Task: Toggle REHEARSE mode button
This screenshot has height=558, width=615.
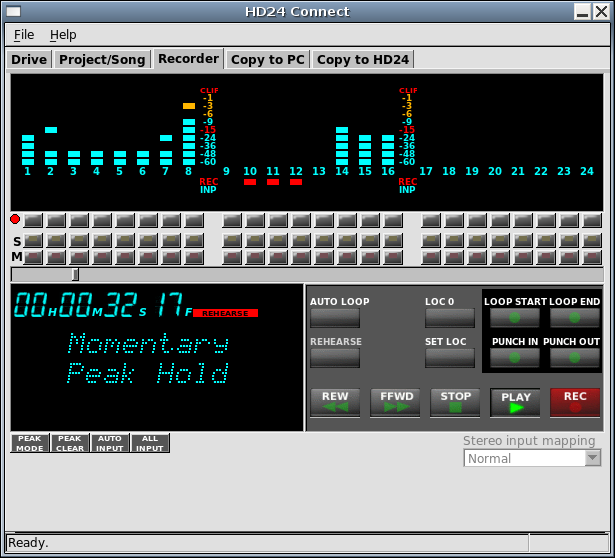Action: click(x=335, y=357)
